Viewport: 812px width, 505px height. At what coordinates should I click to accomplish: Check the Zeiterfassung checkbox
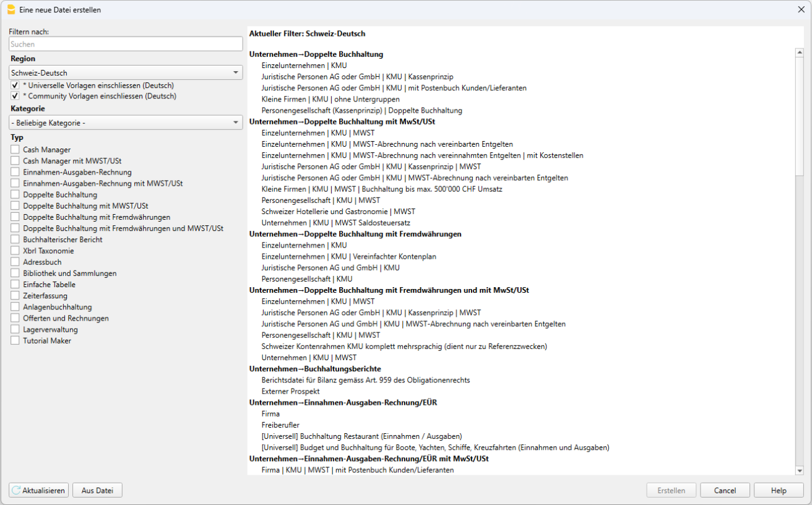coord(15,296)
